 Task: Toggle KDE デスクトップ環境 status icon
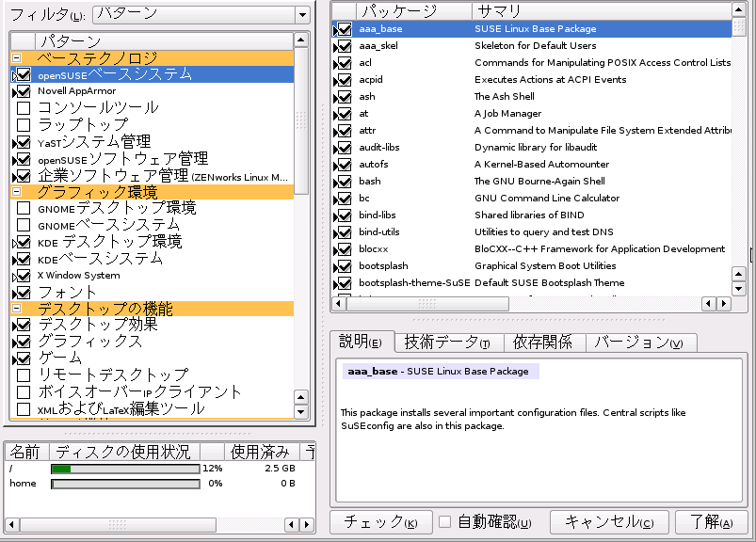click(23, 242)
